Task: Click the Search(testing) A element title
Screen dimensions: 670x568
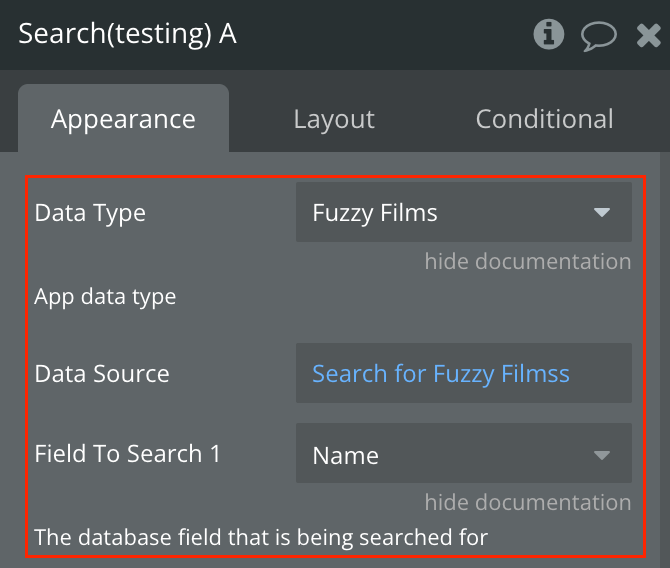Action: coord(127,35)
